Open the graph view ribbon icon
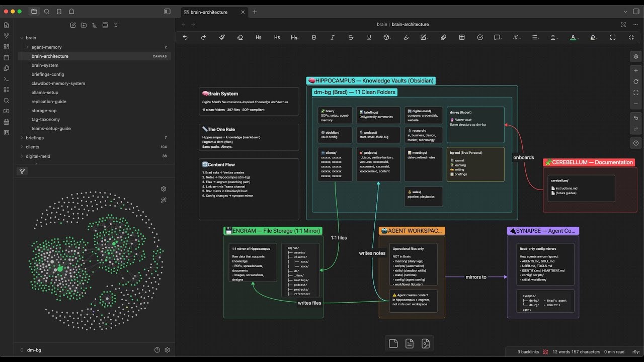The image size is (644, 362). coord(6,36)
